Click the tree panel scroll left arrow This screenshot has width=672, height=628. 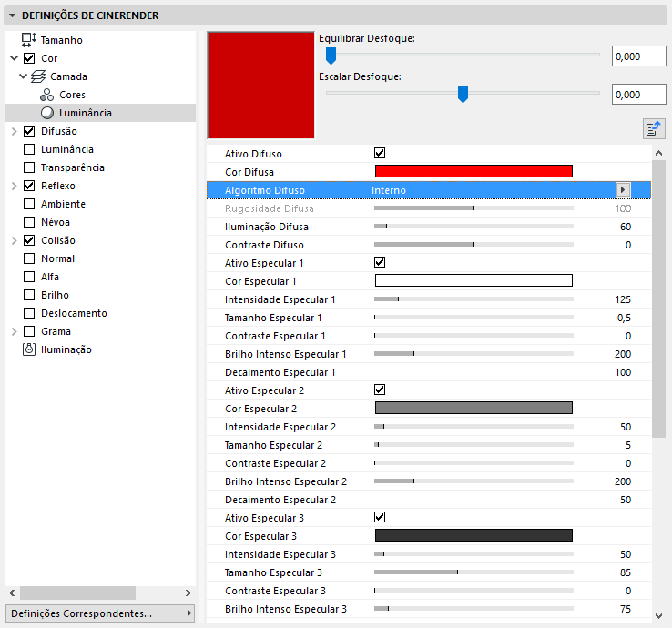[12, 593]
